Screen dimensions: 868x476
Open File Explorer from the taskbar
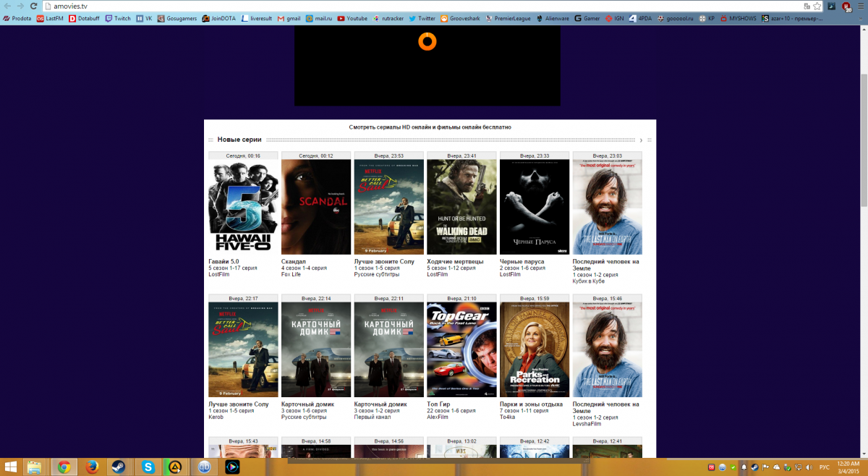(34, 467)
